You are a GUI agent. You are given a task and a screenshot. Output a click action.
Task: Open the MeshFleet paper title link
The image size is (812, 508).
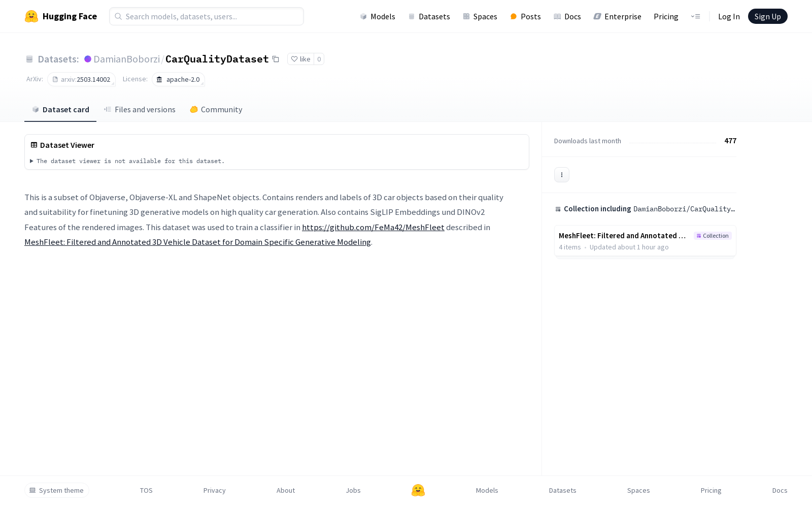[197, 242]
